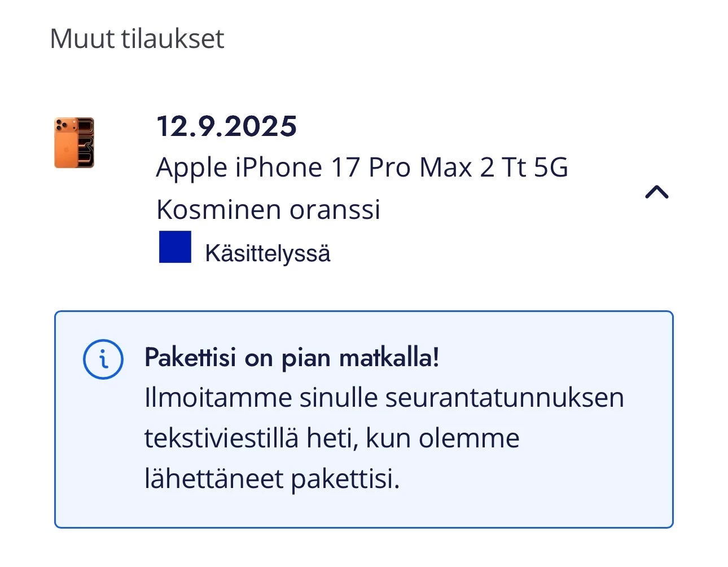This screenshot has height=567, width=728.
Task: Select the "Käsittelyssä" status label
Action: 267,253
